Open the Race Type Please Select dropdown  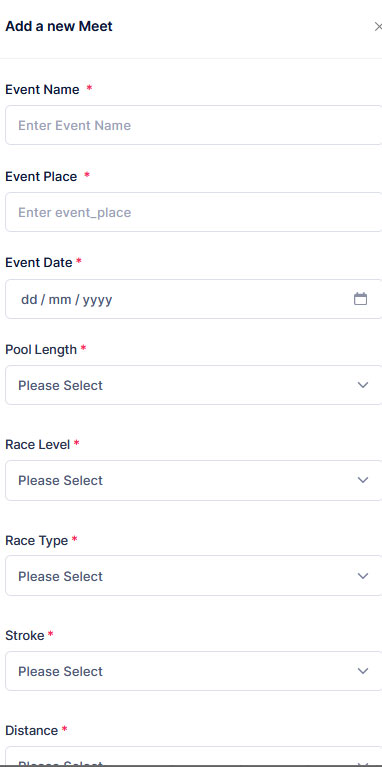click(x=194, y=576)
